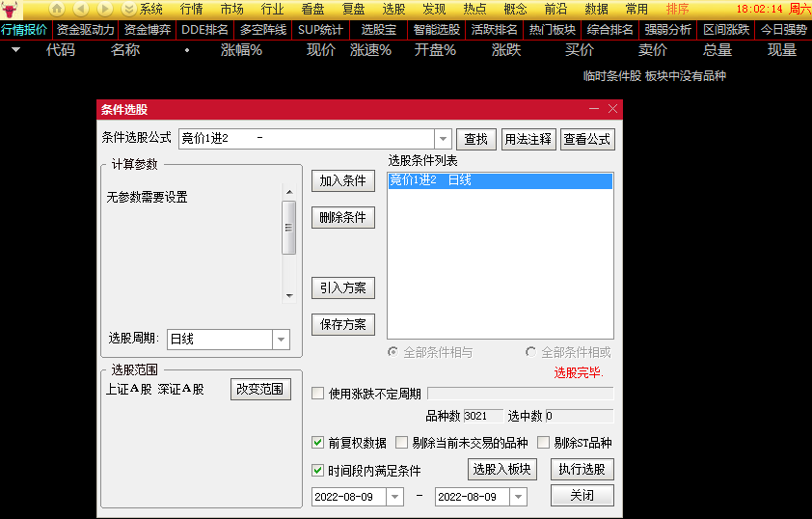Click 引入方案 button
The width and height of the screenshot is (812, 519).
342,288
